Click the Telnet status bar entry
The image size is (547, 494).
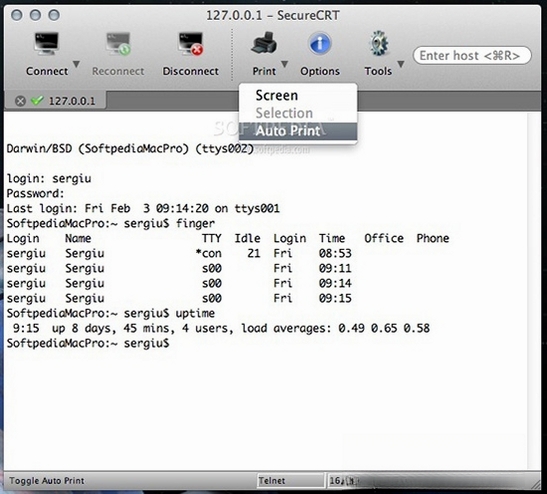point(291,481)
